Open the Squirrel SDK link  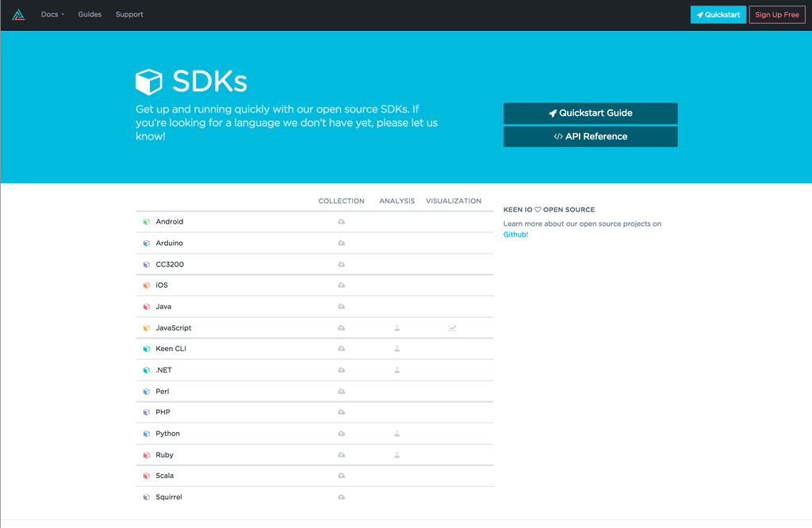click(169, 497)
